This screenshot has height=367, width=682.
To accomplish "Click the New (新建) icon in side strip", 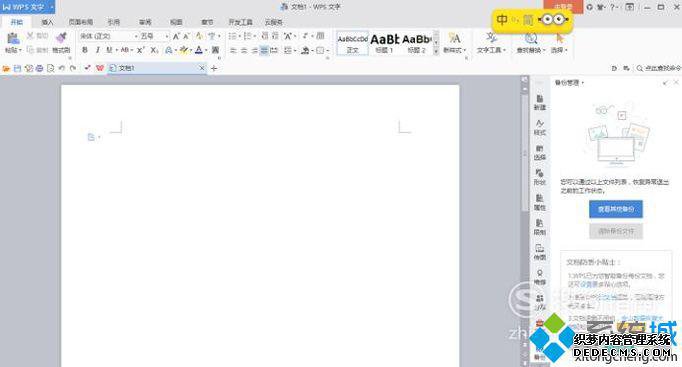I will [539, 102].
